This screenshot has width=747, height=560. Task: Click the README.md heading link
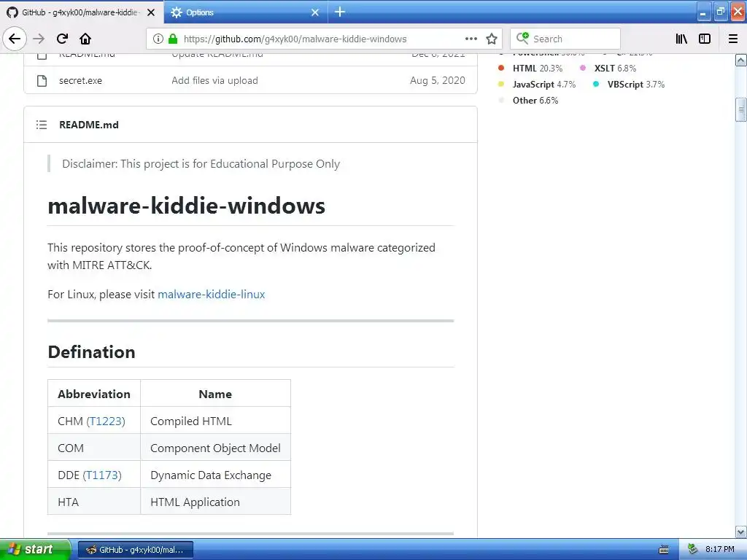pyautogui.click(x=89, y=125)
